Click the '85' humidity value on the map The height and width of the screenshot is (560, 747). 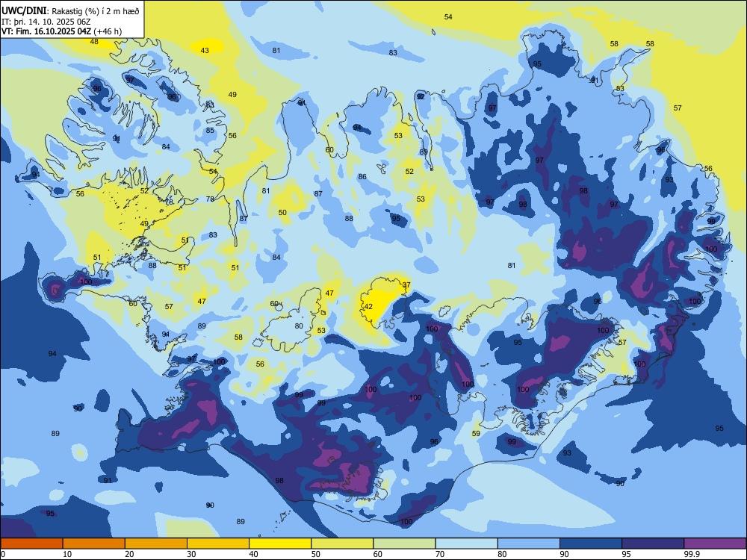(210, 131)
